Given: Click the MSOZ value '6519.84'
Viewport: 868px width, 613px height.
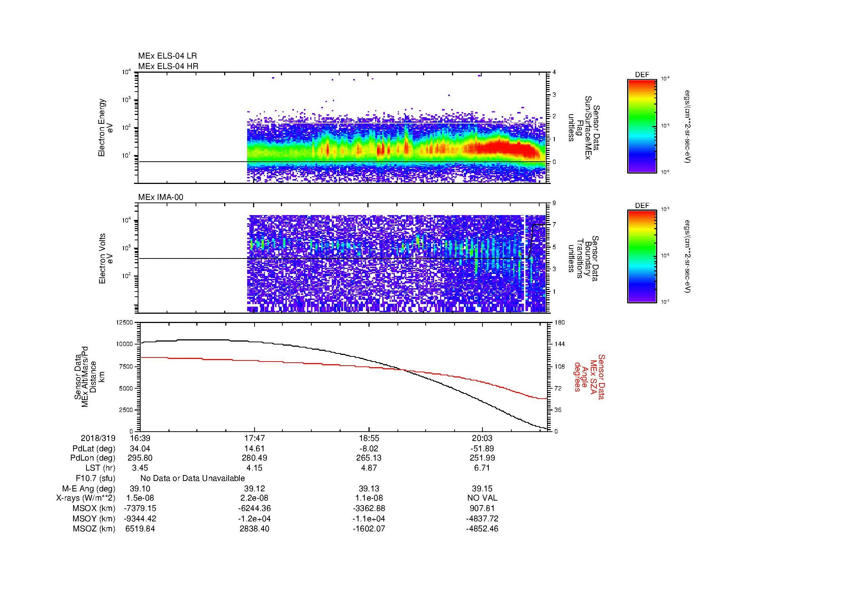Looking at the screenshot, I should (x=140, y=529).
